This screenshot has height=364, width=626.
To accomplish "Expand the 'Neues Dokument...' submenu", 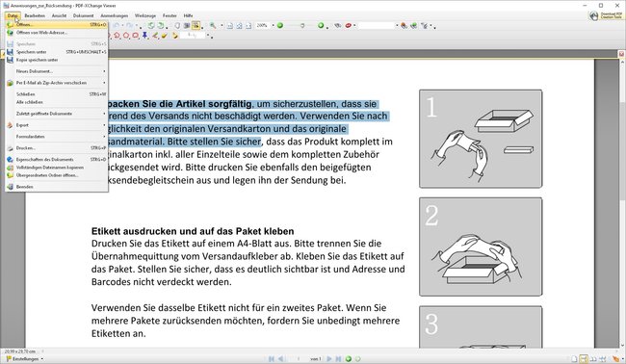I will [x=56, y=71].
